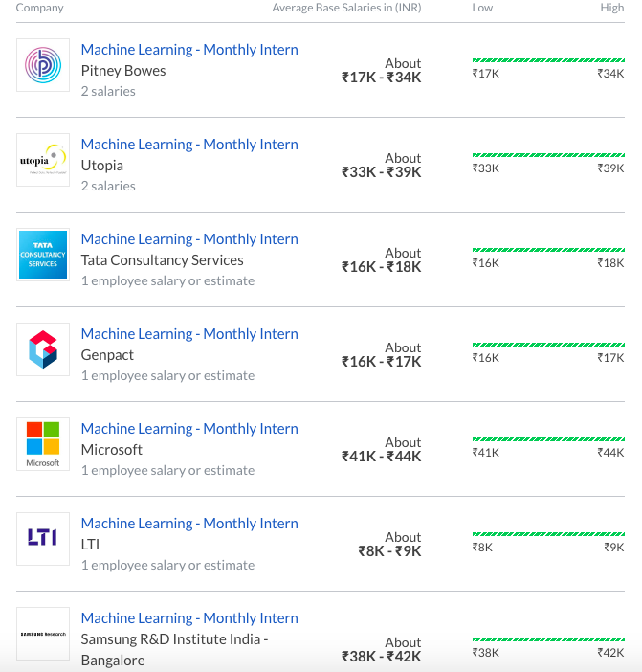Click LTI Machine Learning Monthly Intern link
Screen dimensions: 642x672
[x=189, y=524]
